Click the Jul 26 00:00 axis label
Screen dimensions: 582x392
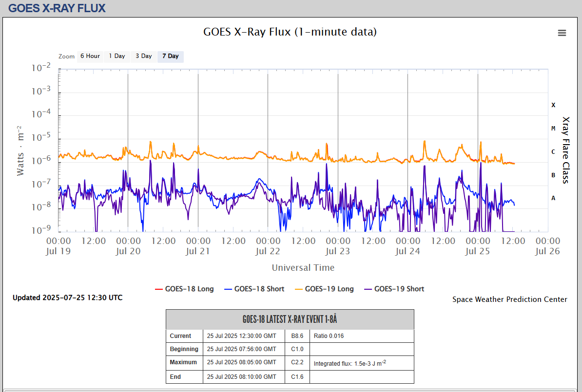547,246
